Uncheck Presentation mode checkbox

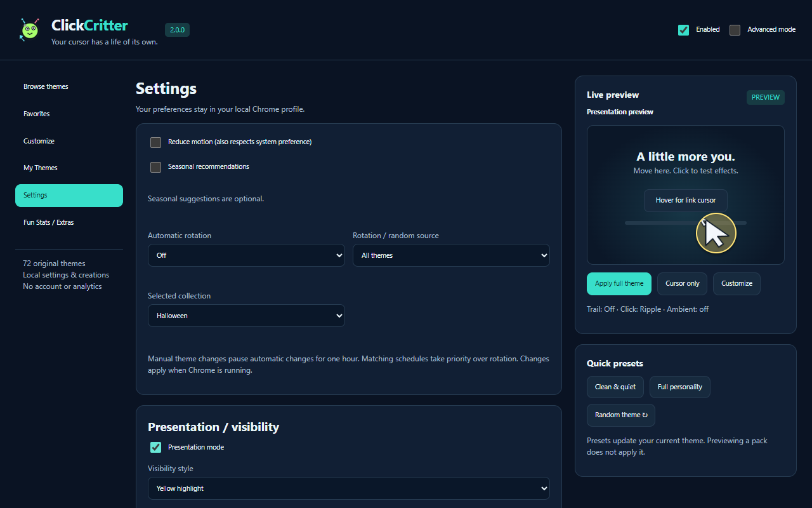point(155,448)
